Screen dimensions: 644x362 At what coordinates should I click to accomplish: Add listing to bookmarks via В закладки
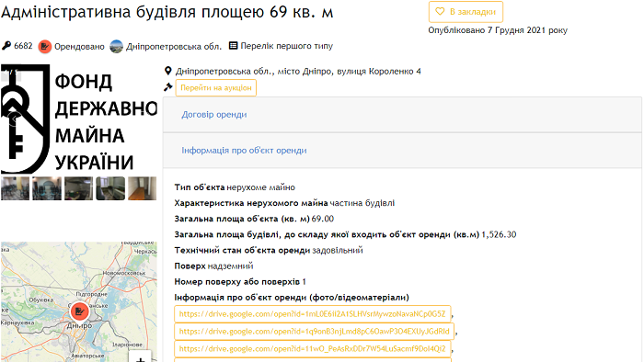466,12
